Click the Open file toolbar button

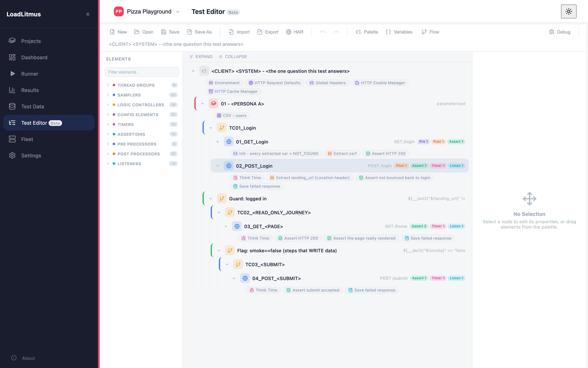tap(144, 32)
